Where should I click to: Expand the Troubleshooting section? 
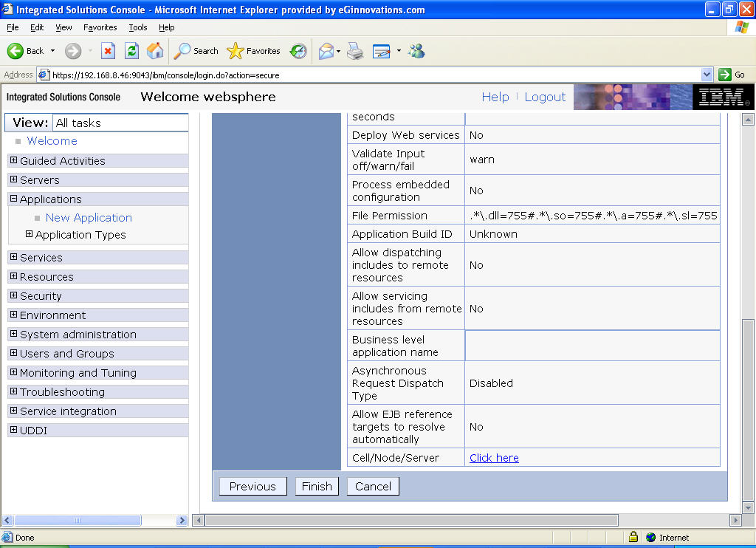click(13, 391)
